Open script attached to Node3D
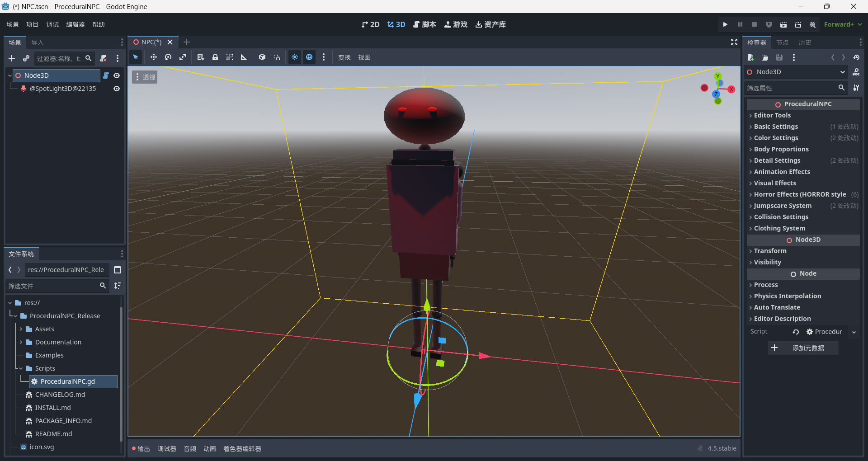868x461 pixels. (x=106, y=75)
